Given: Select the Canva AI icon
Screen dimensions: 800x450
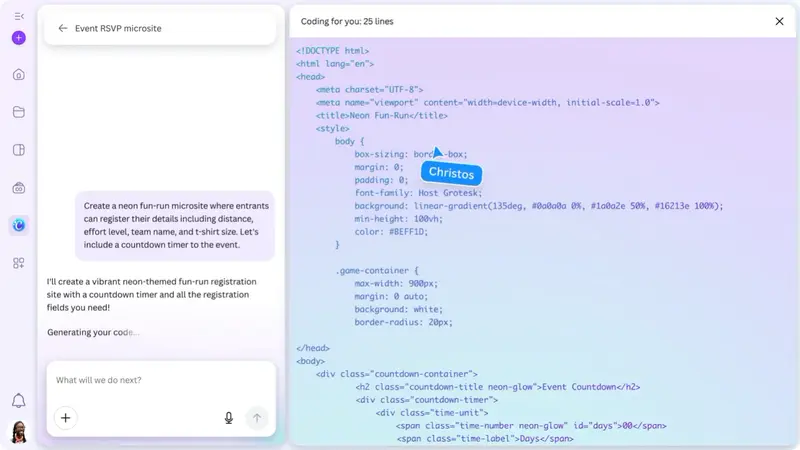Looking at the screenshot, I should coord(19,225).
